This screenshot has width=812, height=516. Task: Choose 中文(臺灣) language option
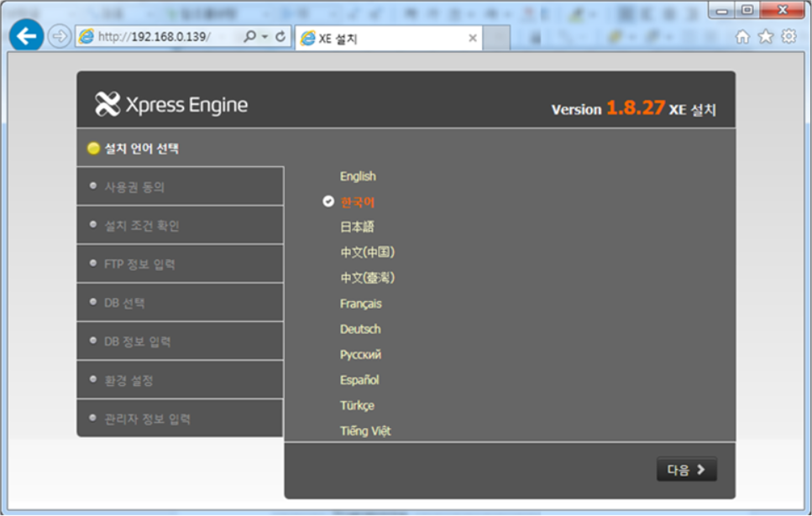[x=367, y=278]
